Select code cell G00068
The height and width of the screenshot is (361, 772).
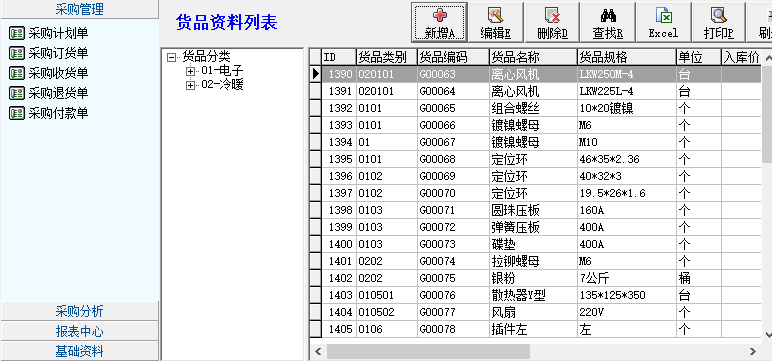coord(453,160)
